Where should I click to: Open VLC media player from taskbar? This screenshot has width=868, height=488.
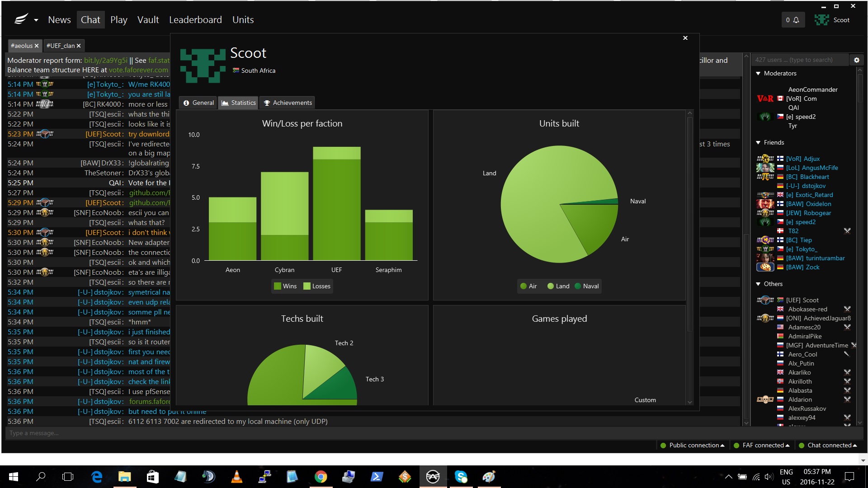point(236,477)
